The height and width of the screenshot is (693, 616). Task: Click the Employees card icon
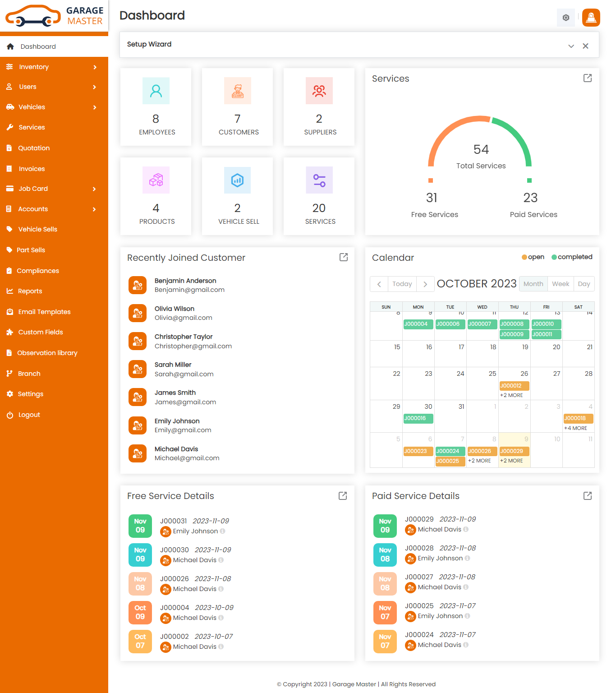(x=156, y=91)
